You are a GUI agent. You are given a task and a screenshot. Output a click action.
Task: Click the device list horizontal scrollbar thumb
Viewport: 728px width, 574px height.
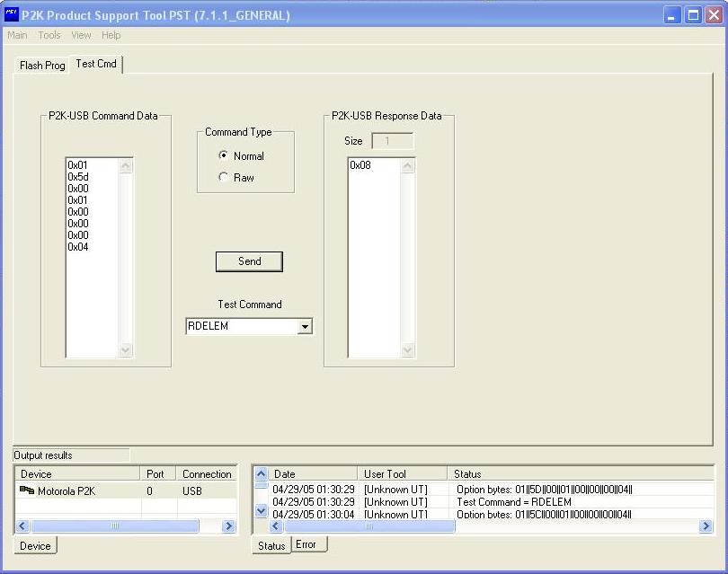coord(115,525)
